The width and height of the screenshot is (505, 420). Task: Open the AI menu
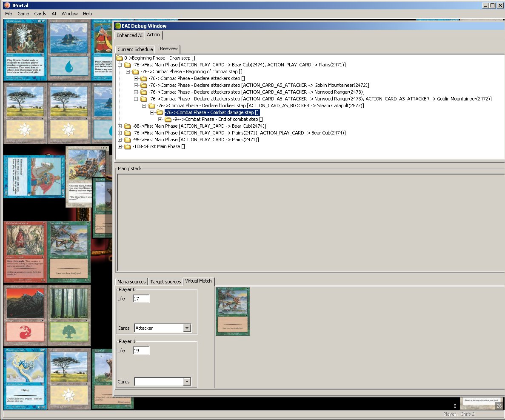pos(54,14)
